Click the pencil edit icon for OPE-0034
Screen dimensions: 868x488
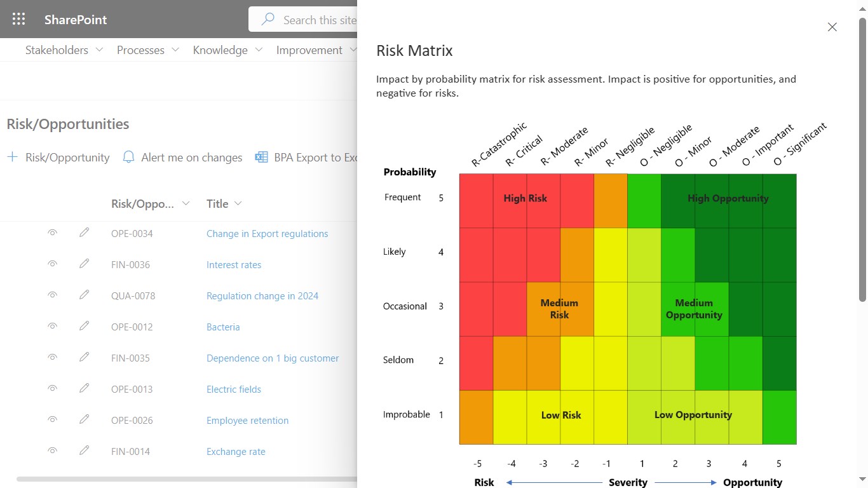point(84,233)
